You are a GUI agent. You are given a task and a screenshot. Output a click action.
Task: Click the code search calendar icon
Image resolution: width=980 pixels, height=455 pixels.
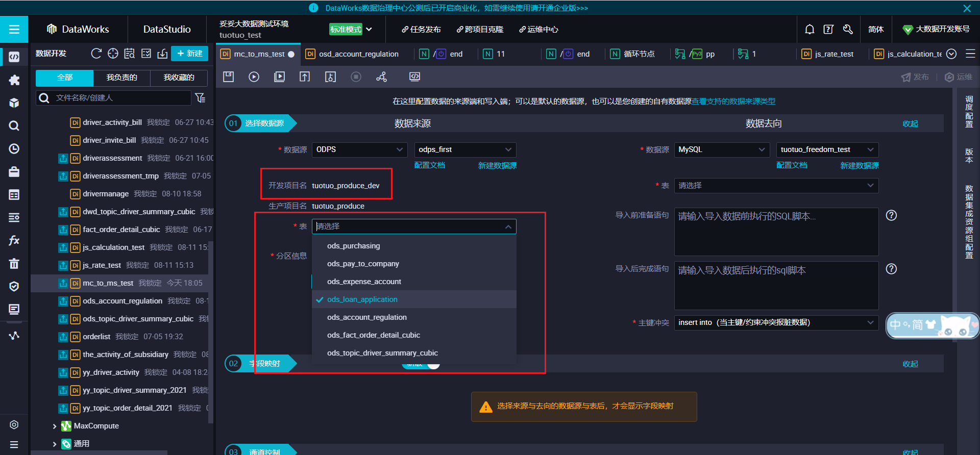click(130, 54)
